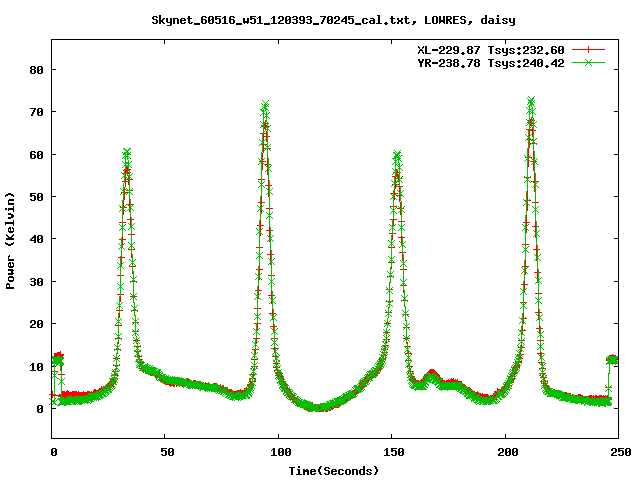This screenshot has width=640, height=480.
Task: Click x-axis tick label 150
Action: (394, 452)
